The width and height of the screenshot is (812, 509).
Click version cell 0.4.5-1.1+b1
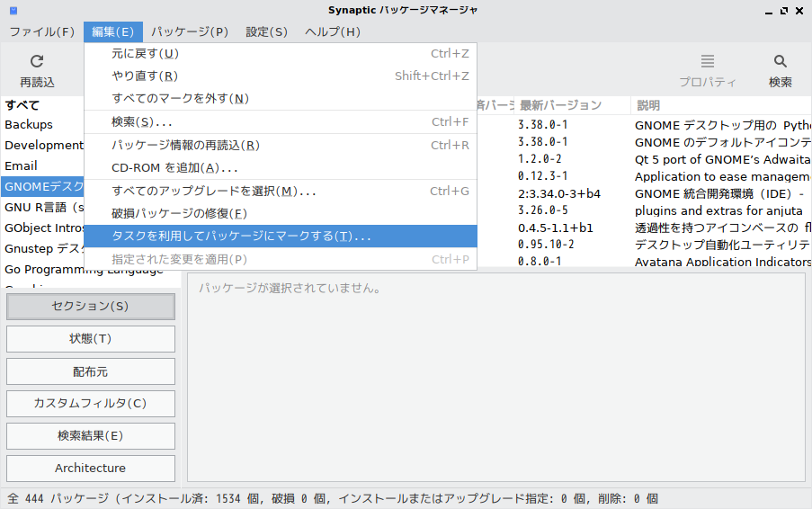click(x=556, y=228)
